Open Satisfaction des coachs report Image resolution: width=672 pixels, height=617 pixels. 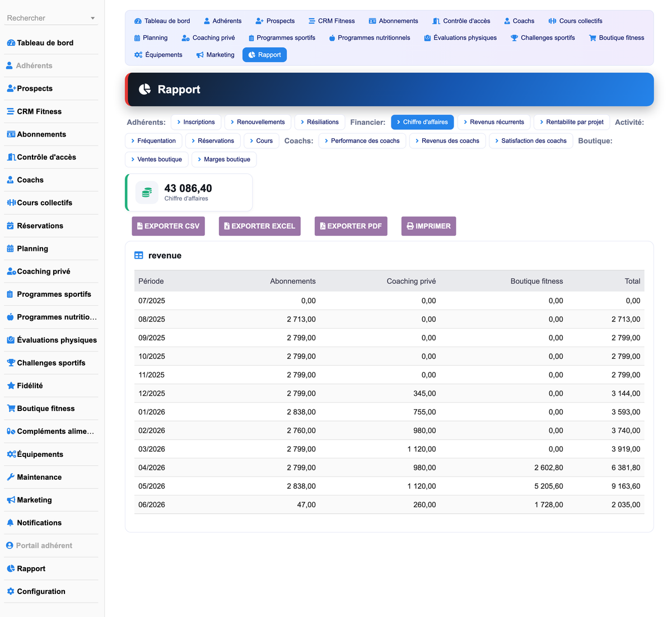pos(530,141)
